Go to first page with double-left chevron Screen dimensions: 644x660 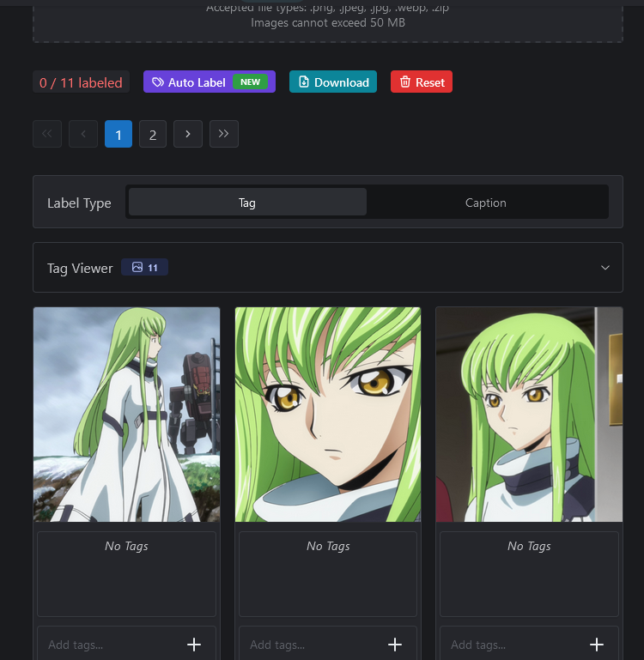tap(47, 134)
